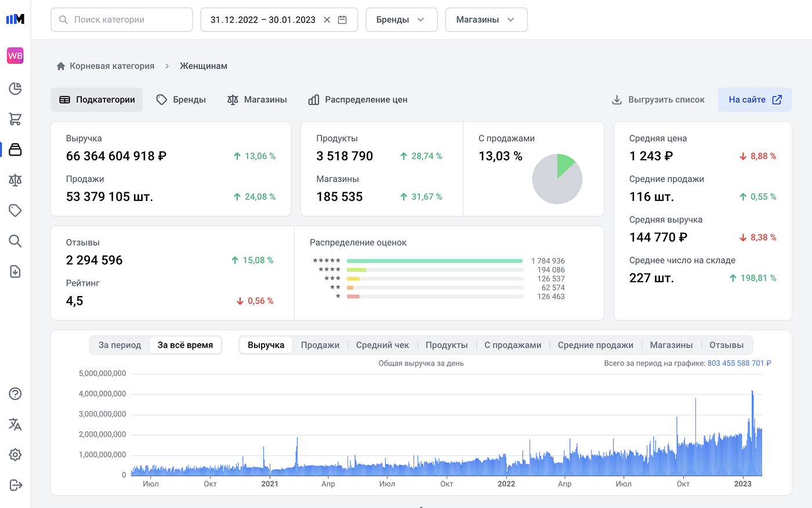812x508 pixels.
Task: Select the Выручка chart metric
Action: 266,345
